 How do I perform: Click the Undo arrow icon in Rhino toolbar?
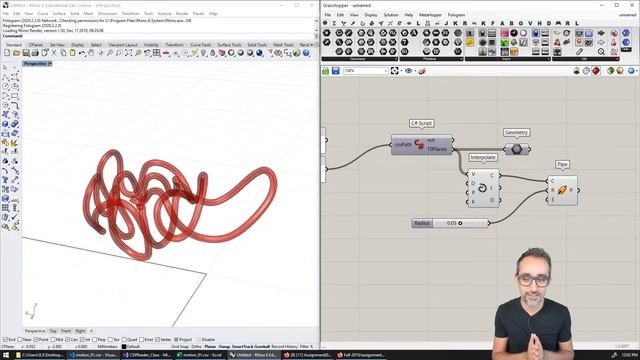click(82, 53)
